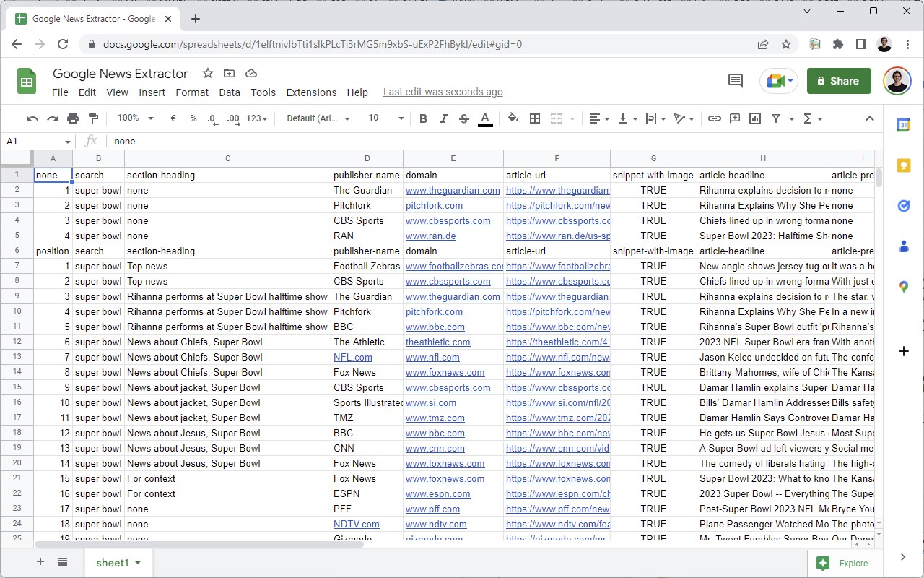Undo the last action
The image size is (924, 578).
(32, 118)
